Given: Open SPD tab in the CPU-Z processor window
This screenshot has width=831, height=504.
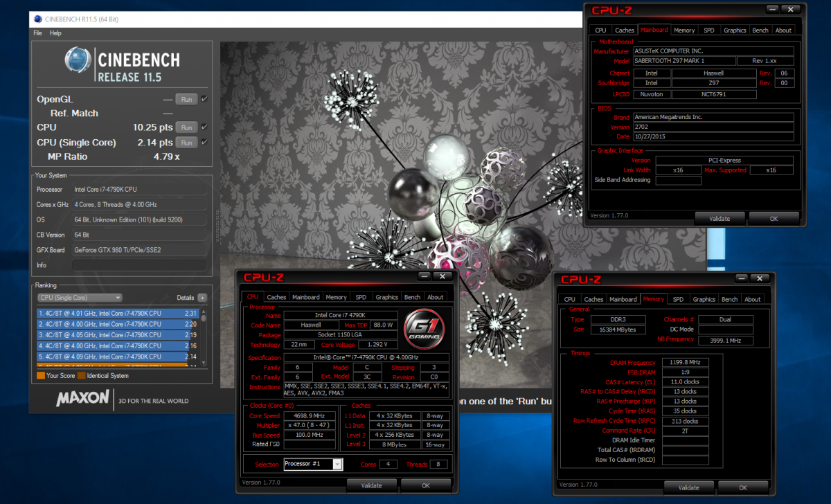Looking at the screenshot, I should click(361, 297).
